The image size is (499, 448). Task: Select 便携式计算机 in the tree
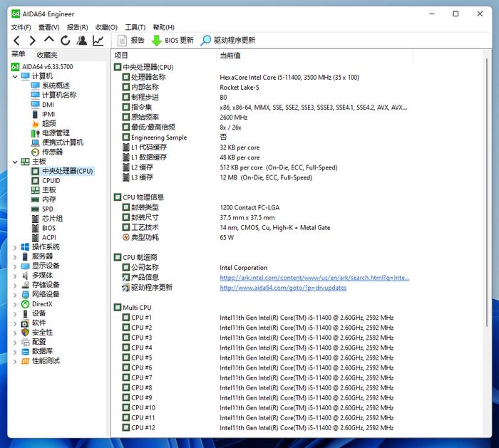pyautogui.click(x=57, y=142)
